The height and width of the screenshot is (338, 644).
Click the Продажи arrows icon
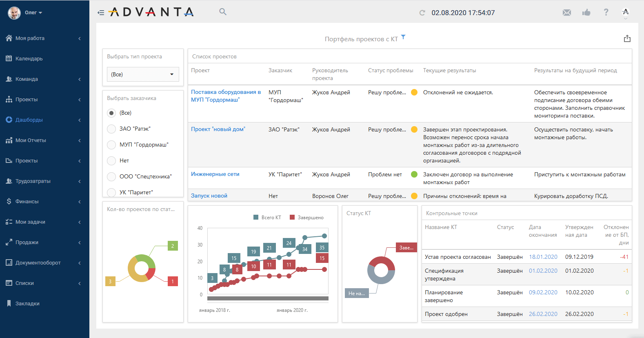(x=9, y=242)
